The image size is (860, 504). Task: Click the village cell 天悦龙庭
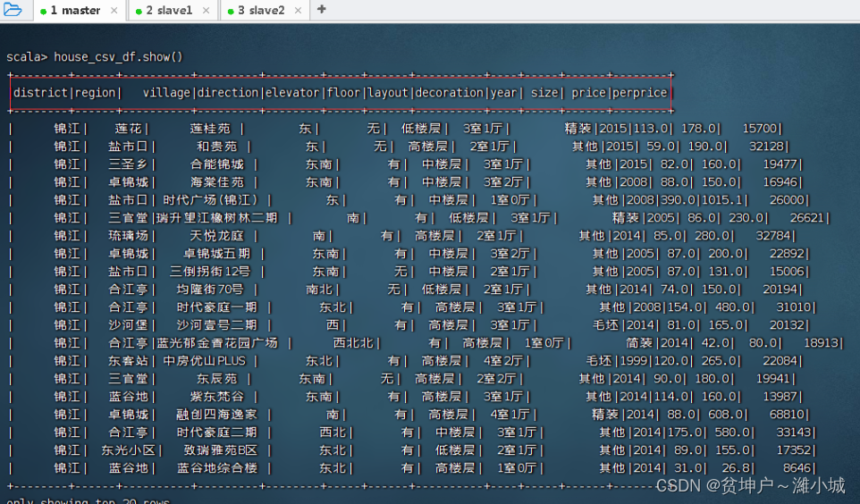216,236
